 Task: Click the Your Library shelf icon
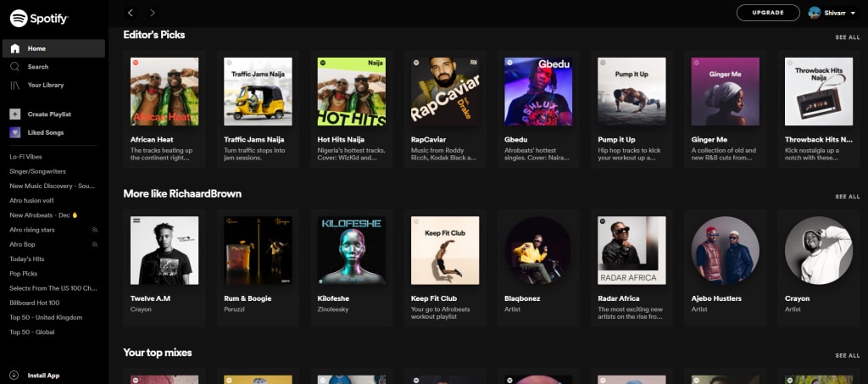15,85
